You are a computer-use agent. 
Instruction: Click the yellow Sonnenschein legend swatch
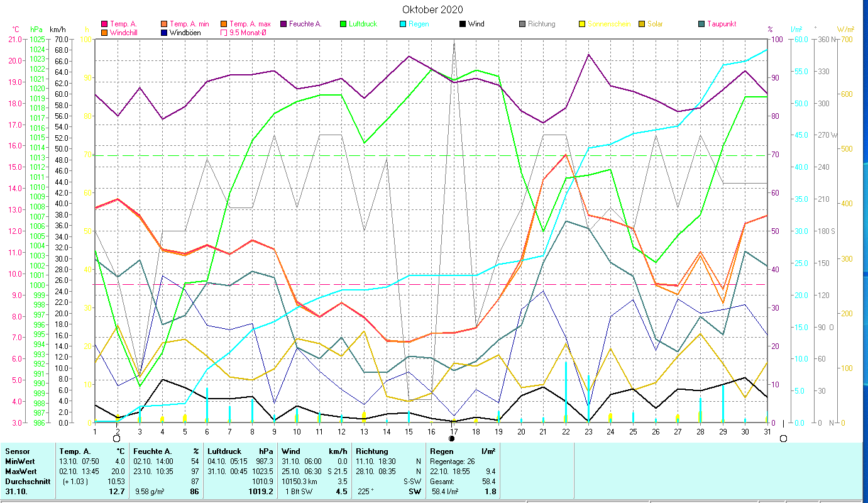click(581, 24)
